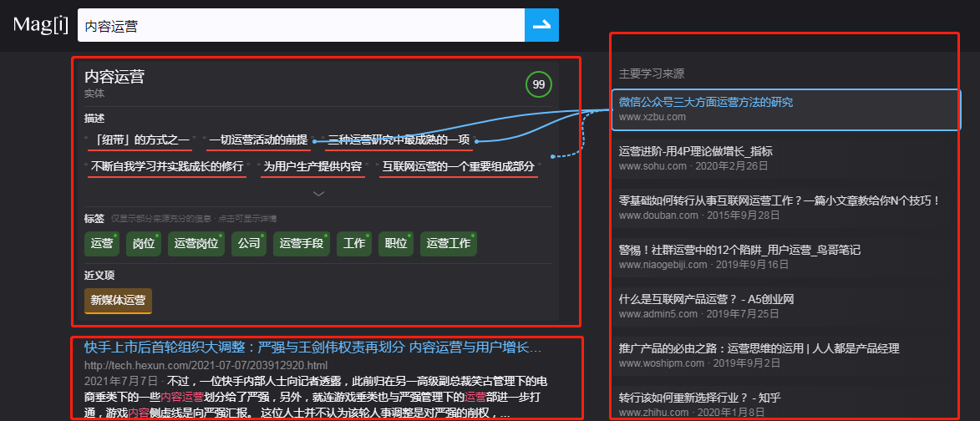The height and width of the screenshot is (421, 980).
Task: Click the tech.hexun.com result URL
Action: pyautogui.click(x=206, y=365)
